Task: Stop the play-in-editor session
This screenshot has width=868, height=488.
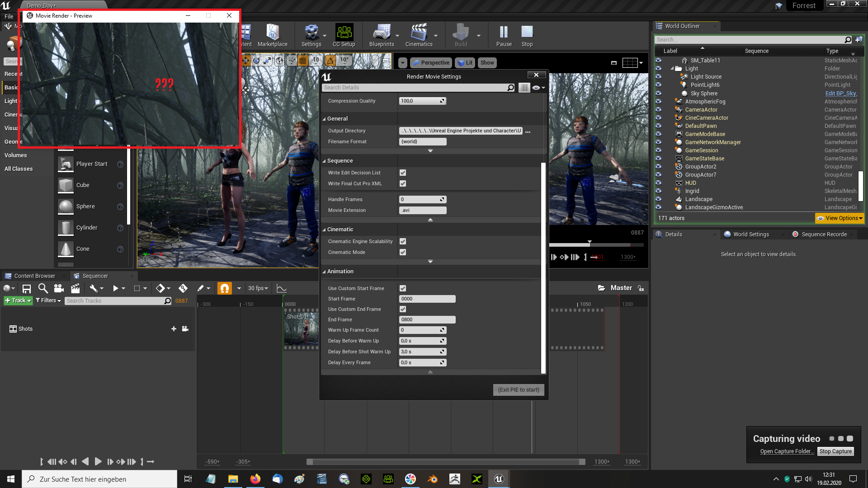Action: coord(527,36)
